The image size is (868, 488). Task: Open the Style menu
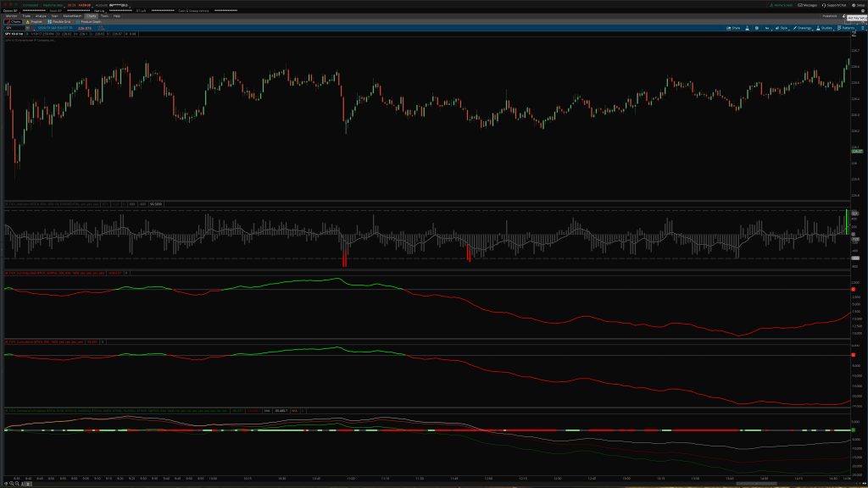[x=782, y=28]
